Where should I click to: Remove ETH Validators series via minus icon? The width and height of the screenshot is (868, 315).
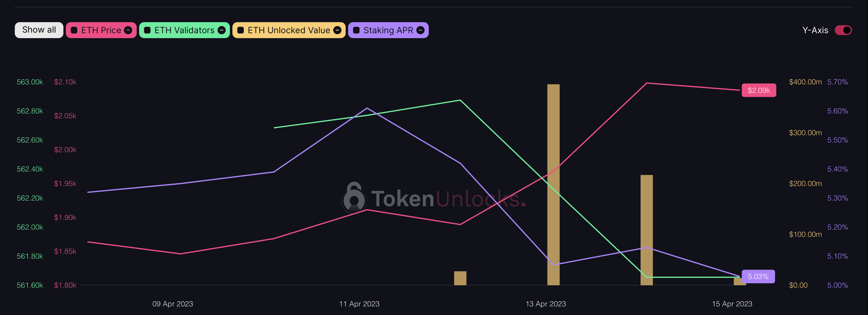coord(222,30)
